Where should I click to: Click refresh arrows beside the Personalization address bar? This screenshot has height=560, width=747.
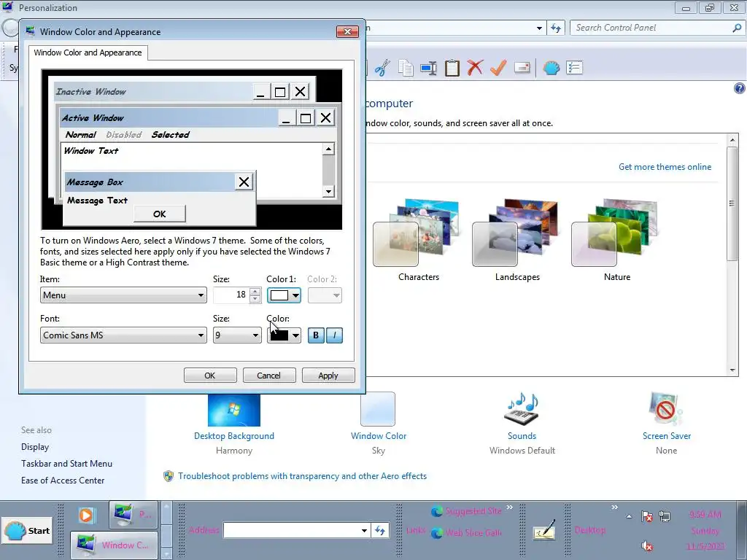pos(555,28)
